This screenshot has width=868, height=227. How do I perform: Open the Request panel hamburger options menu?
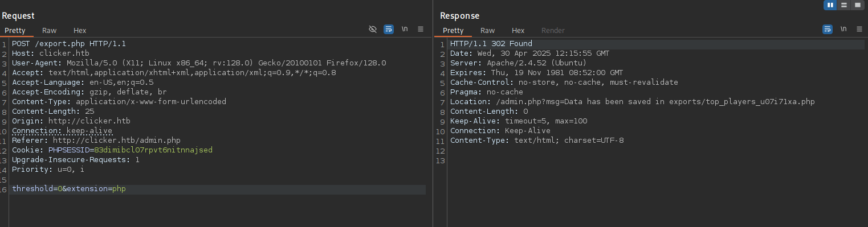tap(421, 29)
